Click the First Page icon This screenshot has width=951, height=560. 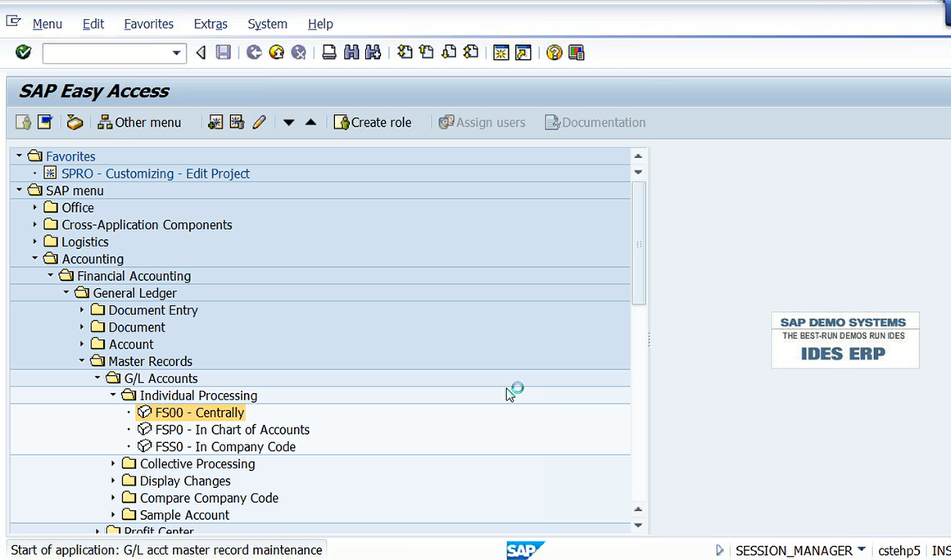point(405,52)
